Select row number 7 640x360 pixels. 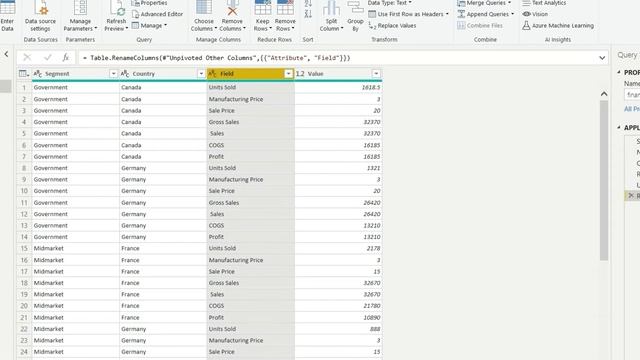point(24,157)
